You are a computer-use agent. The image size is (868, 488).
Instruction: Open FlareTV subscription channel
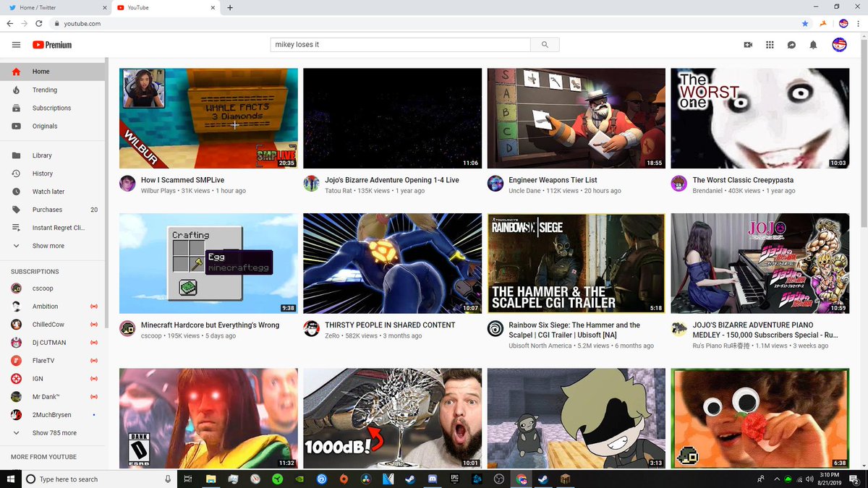(52, 361)
